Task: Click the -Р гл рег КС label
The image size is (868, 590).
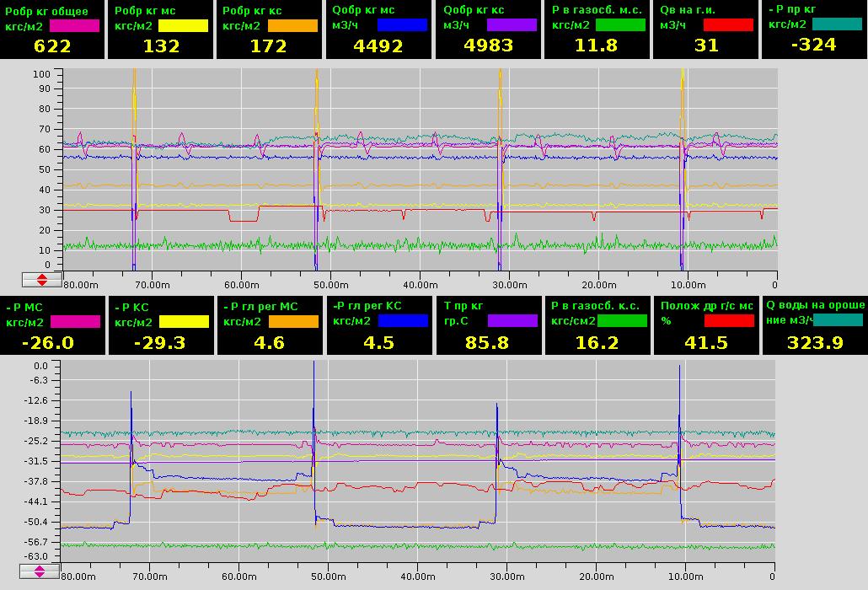Action: click(x=368, y=306)
